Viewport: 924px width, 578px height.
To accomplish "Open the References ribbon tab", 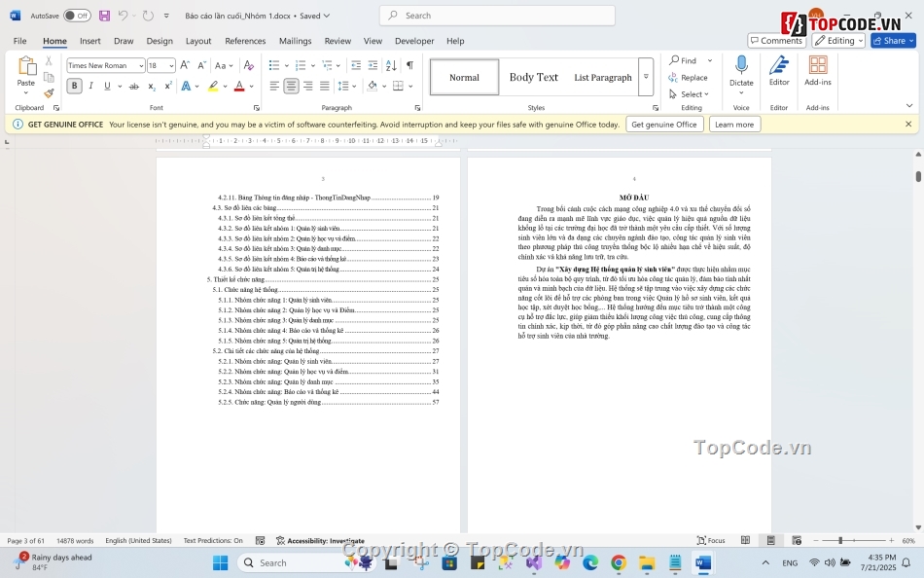I will pos(245,41).
